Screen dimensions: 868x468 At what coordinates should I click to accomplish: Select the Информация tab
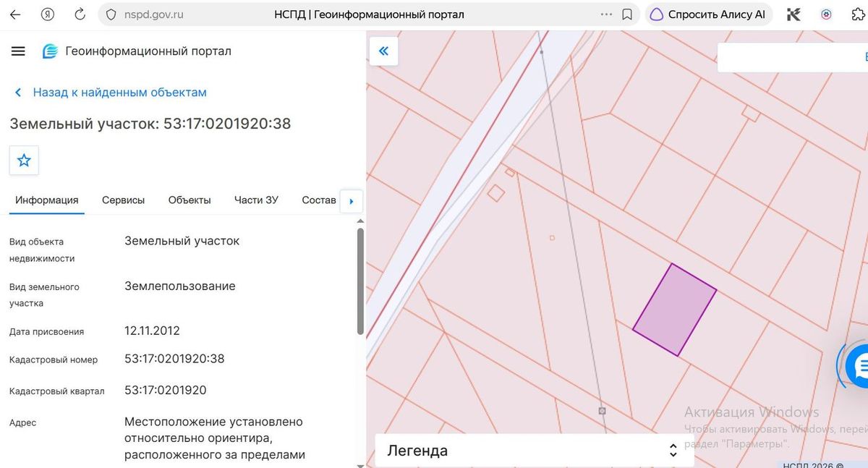47,200
